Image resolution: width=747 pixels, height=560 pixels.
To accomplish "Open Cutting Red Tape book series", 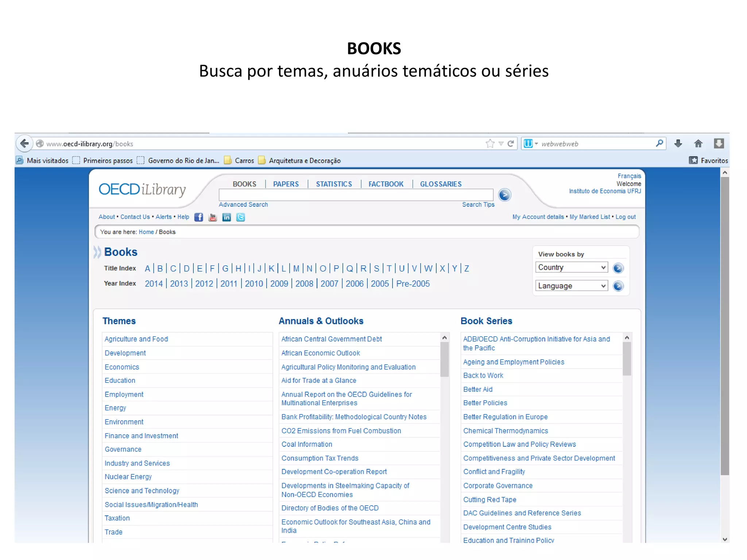I will click(489, 500).
